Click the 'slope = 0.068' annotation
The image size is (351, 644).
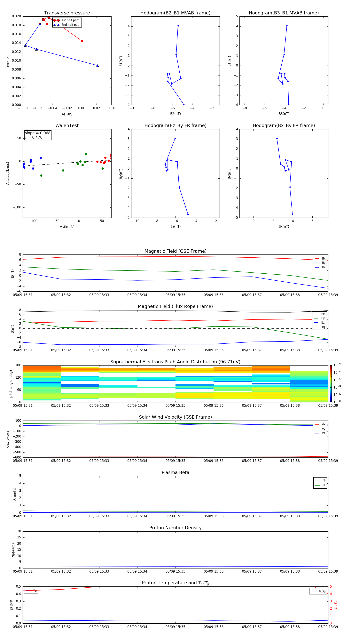(x=37, y=133)
